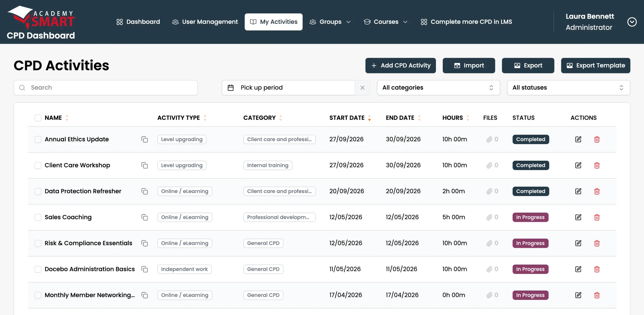Select the My Activities tab
Image resolution: width=644 pixels, height=315 pixels.
point(274,22)
